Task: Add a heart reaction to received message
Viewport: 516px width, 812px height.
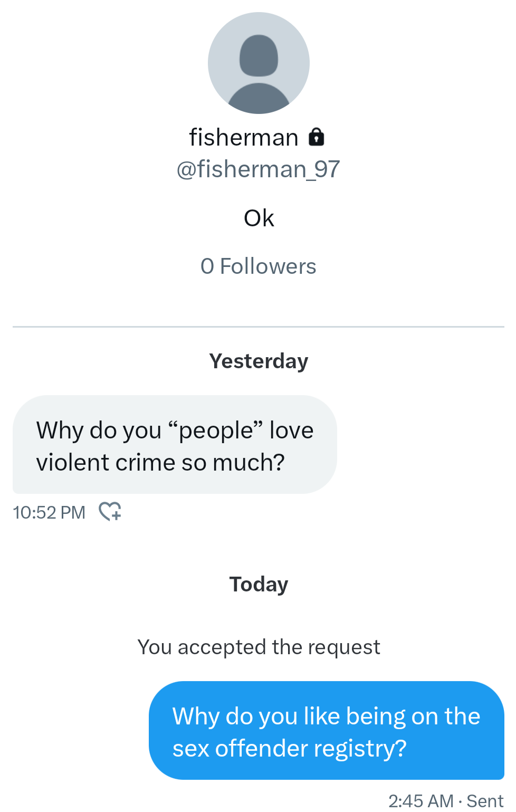Action: click(110, 511)
